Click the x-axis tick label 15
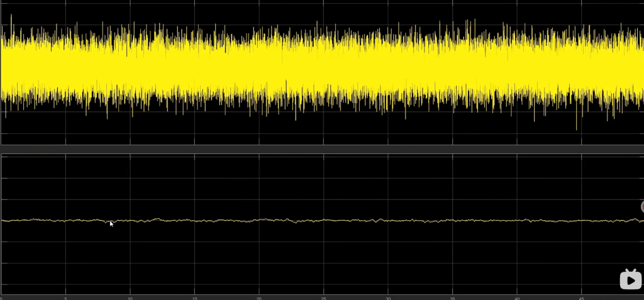Image resolution: width=644 pixels, height=300 pixels. (x=195, y=298)
